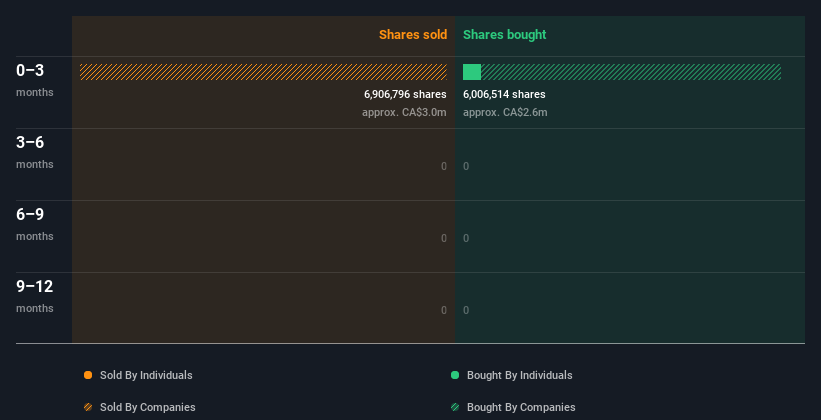The width and height of the screenshot is (821, 420).
Task: Click the bought zero in 6–9 months row
Action: point(466,238)
